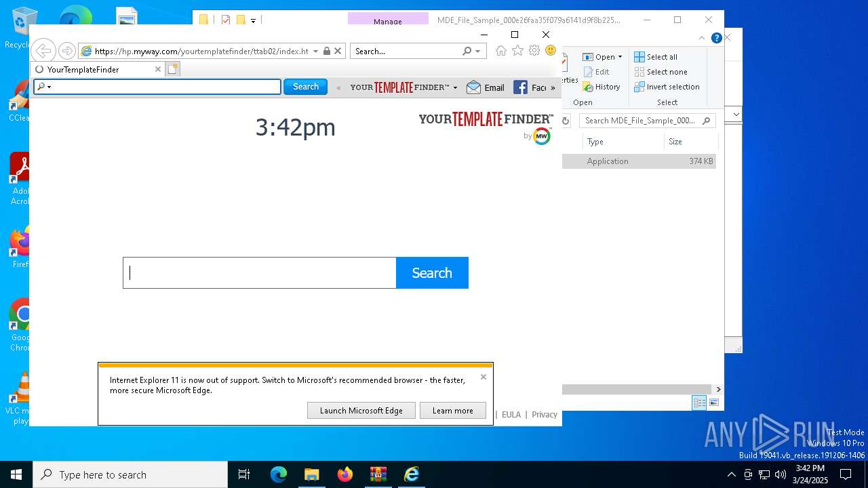Open the IE Home page icon
The image size is (868, 488).
coord(501,51)
